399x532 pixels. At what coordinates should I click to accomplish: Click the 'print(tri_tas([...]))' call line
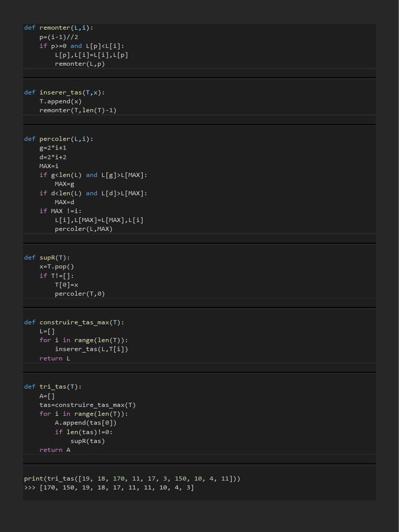[132, 478]
